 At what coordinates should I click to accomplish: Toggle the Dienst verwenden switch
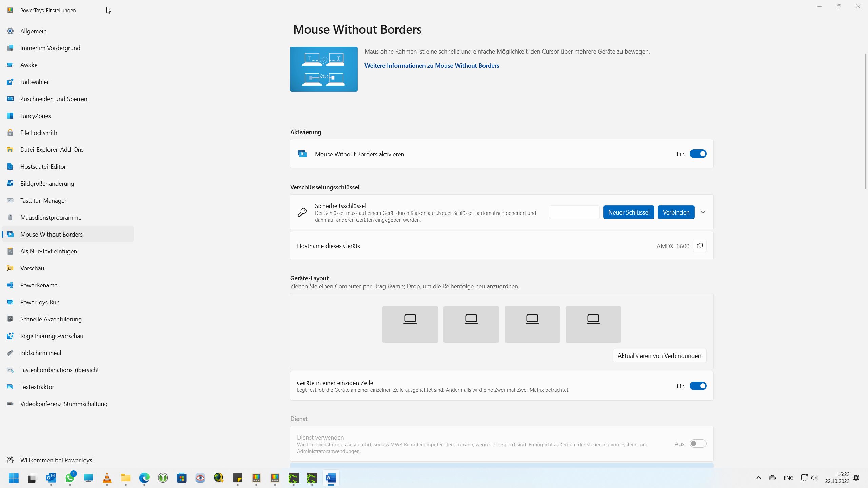click(x=698, y=444)
